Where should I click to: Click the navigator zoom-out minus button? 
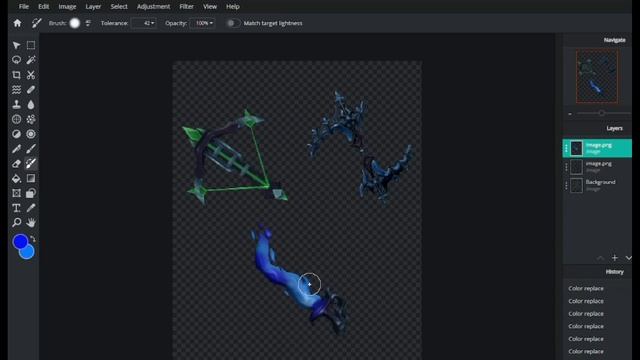coord(570,114)
